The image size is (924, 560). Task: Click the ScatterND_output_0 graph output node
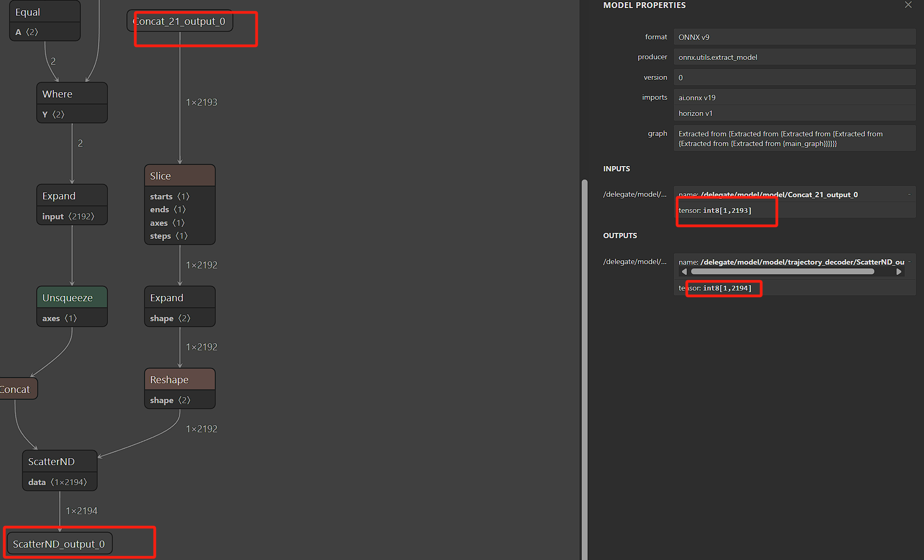59,544
